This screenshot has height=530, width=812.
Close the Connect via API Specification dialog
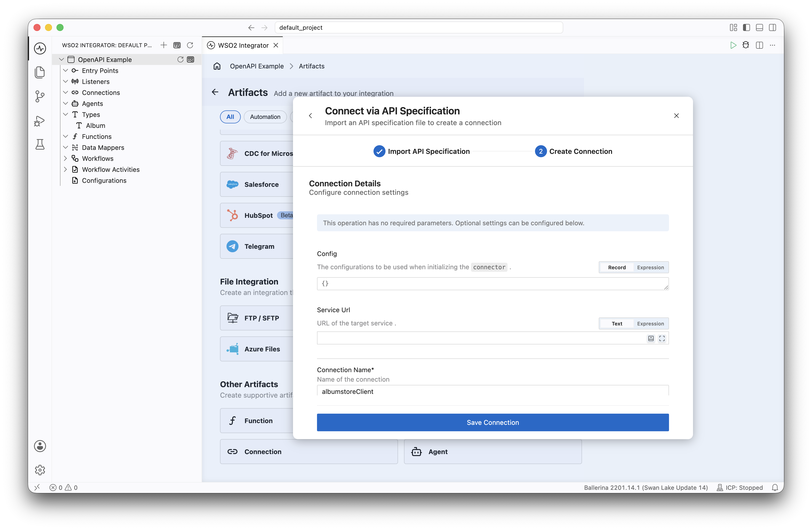click(x=676, y=116)
